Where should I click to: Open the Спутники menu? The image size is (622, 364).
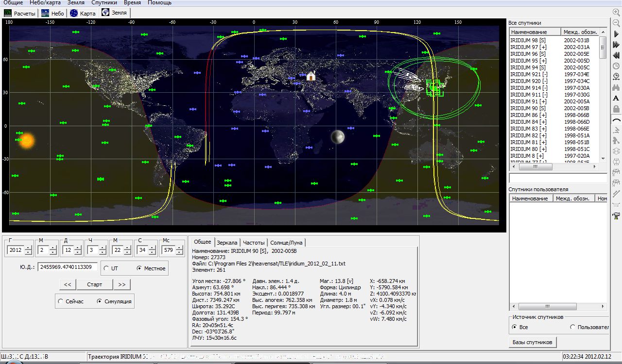tap(104, 3)
